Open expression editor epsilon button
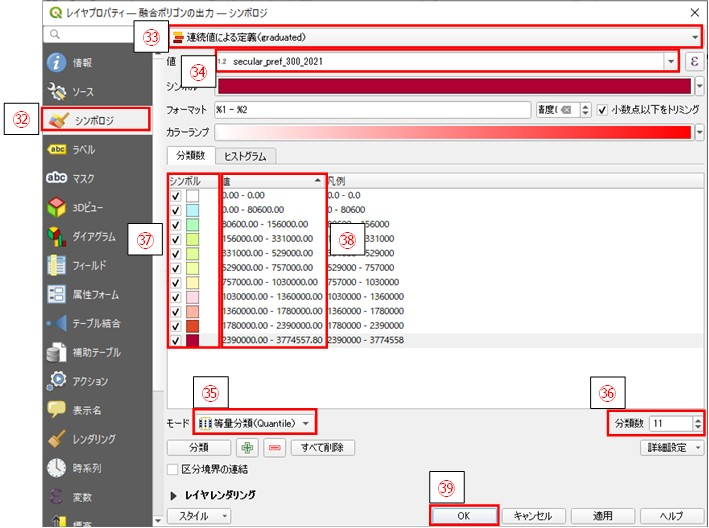The height and width of the screenshot is (528, 709). 691,61
